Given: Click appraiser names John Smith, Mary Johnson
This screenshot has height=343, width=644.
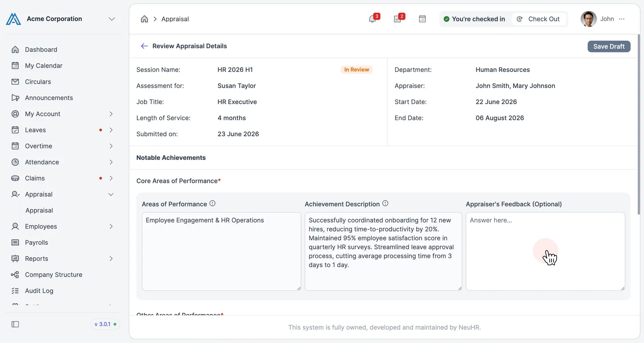Looking at the screenshot, I should (x=515, y=86).
